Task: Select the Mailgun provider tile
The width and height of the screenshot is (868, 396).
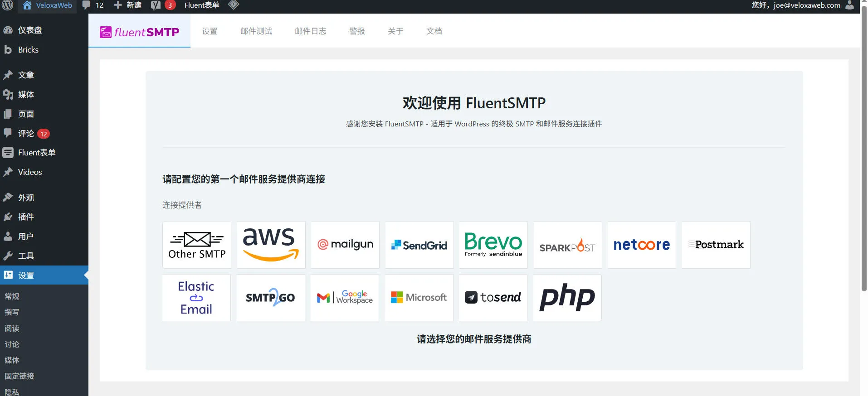Action: (345, 245)
